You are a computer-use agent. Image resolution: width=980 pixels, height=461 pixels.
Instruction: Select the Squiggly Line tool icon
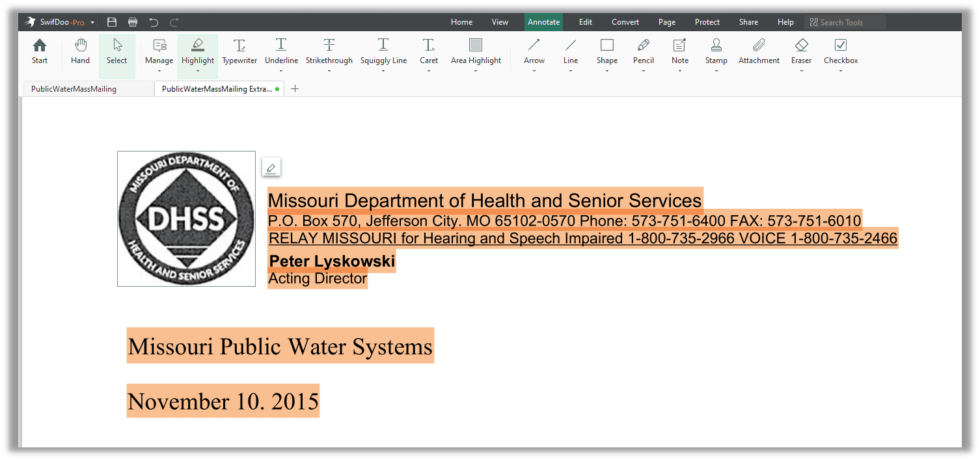coord(383,45)
